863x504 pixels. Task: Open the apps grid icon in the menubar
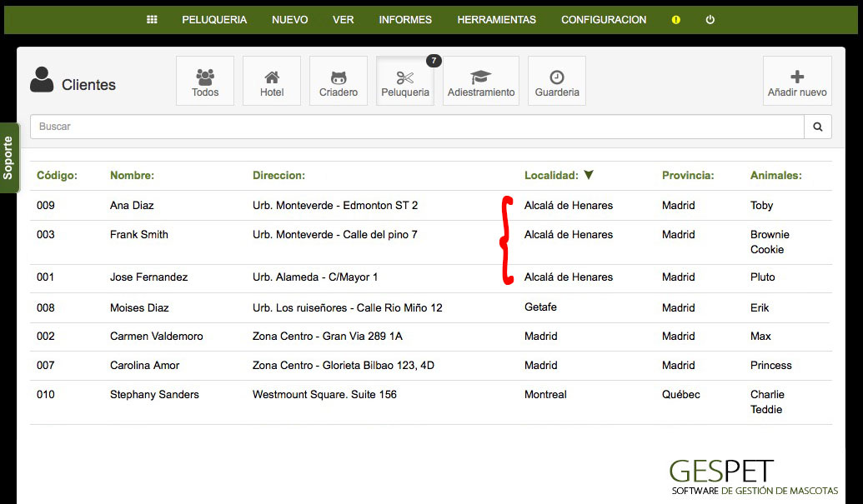point(152,19)
